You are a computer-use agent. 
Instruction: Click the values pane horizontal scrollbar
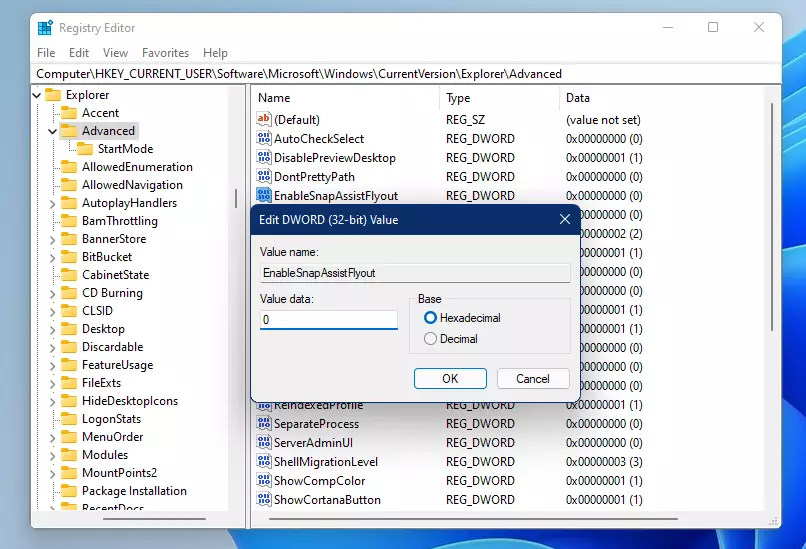pos(473,519)
